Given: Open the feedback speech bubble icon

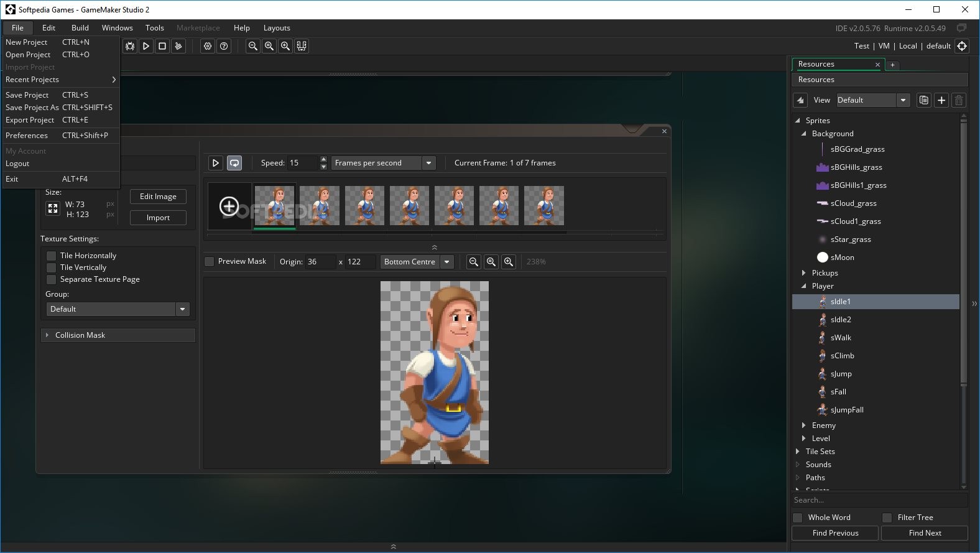Looking at the screenshot, I should (962, 28).
